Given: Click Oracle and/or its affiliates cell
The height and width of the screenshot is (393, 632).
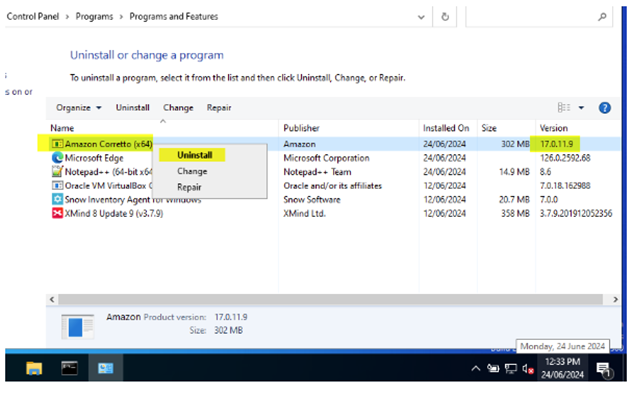Looking at the screenshot, I should [333, 186].
